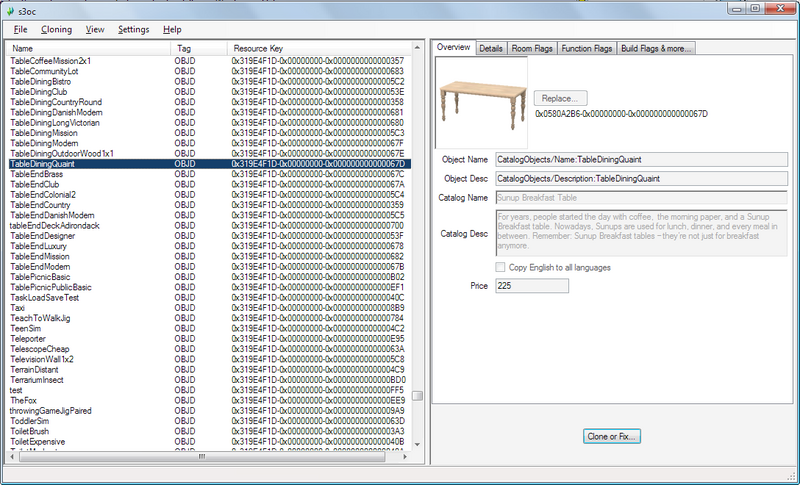Viewport: 800px width, 485px height.
Task: Open the File menu
Action: click(20, 30)
